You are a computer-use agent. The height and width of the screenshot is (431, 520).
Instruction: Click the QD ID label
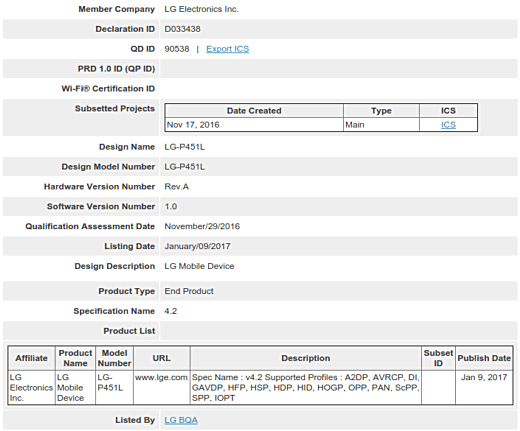point(143,49)
